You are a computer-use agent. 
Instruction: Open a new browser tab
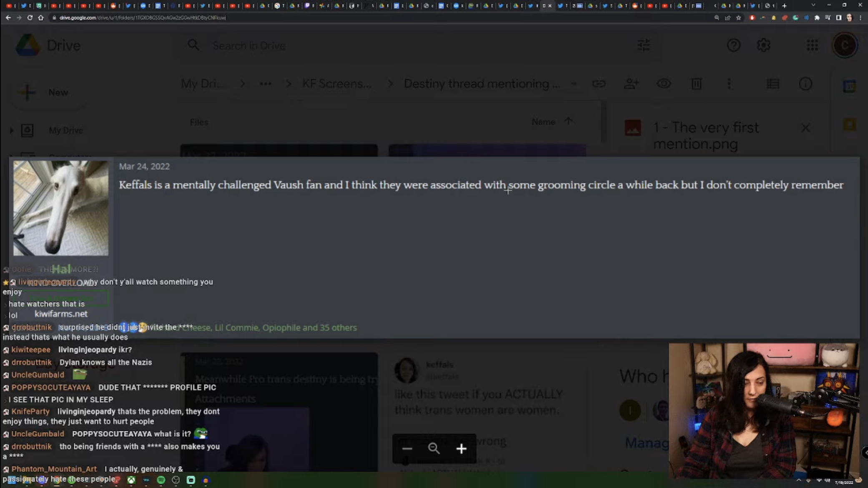pos(784,5)
